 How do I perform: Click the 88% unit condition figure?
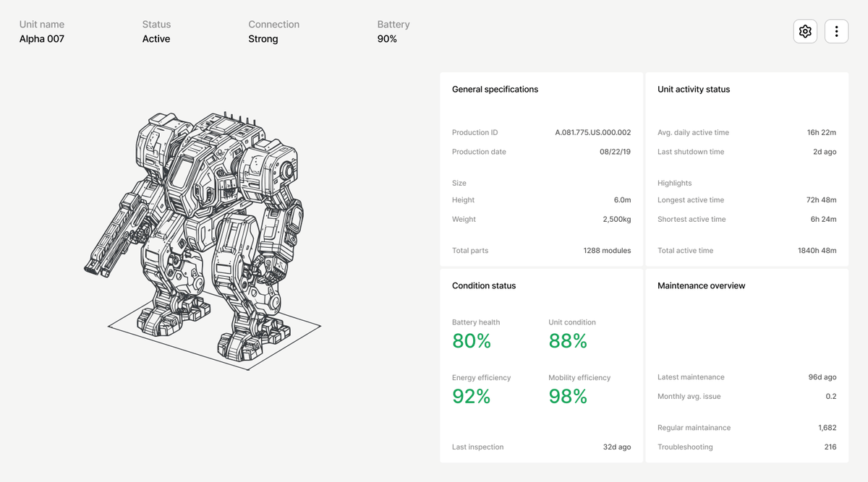[x=568, y=341]
